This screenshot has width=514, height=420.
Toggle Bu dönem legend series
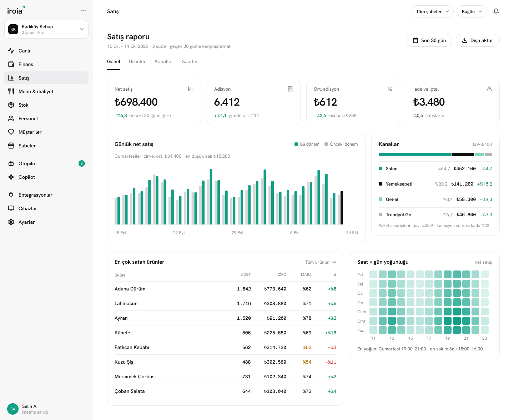click(x=307, y=144)
